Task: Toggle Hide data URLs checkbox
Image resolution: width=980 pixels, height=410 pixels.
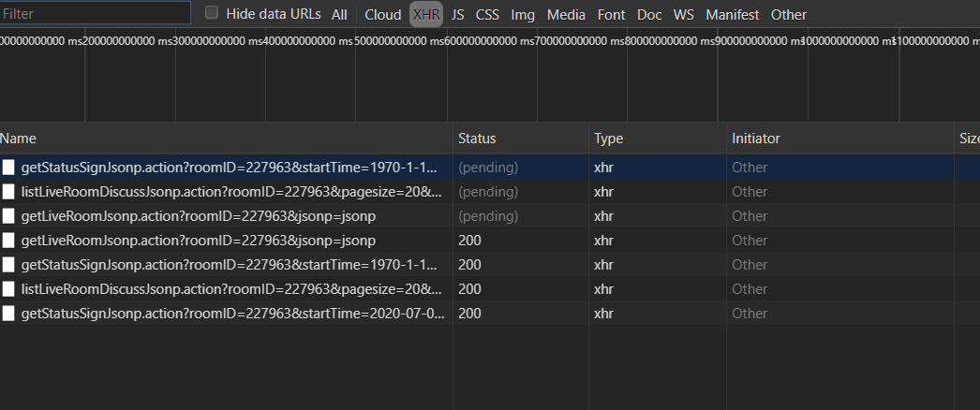Action: (212, 13)
